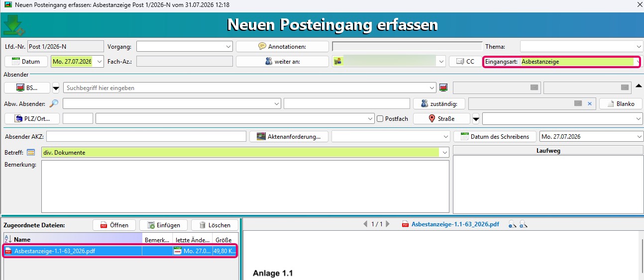The width and height of the screenshot is (644, 280).
Task: Collapse Absender section with the up triangle
Action: pyautogui.click(x=639, y=87)
